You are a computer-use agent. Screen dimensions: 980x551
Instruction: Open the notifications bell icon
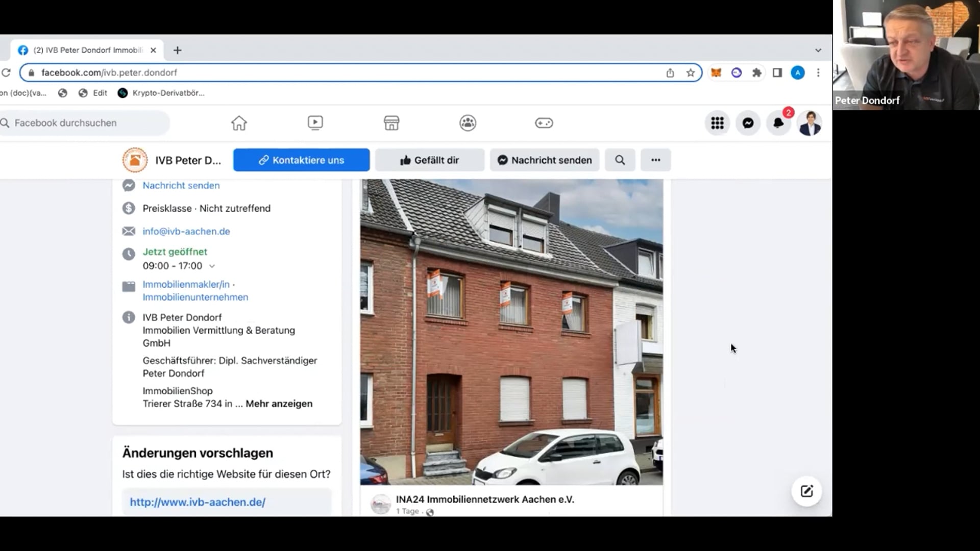(778, 123)
